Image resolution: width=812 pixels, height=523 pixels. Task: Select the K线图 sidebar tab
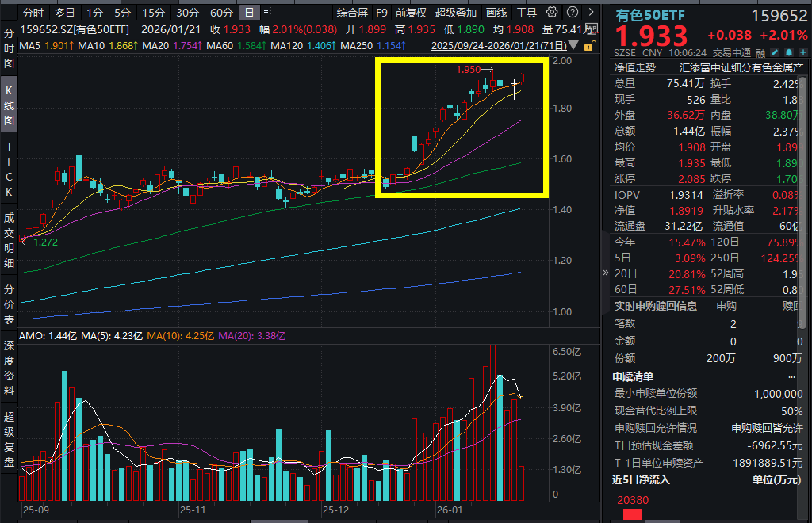point(8,103)
